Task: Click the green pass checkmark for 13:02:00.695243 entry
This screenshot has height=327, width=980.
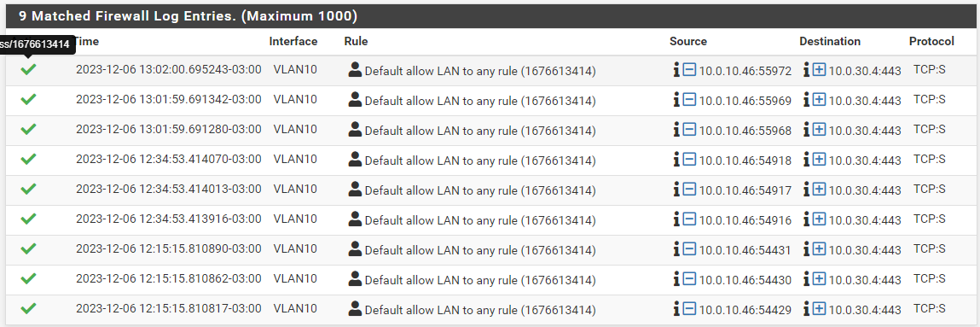Action: [x=28, y=69]
